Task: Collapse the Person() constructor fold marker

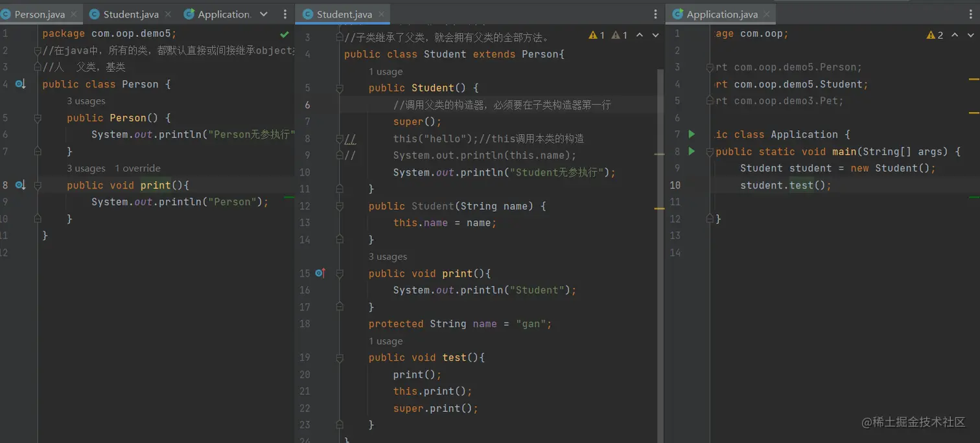Action: (38, 118)
